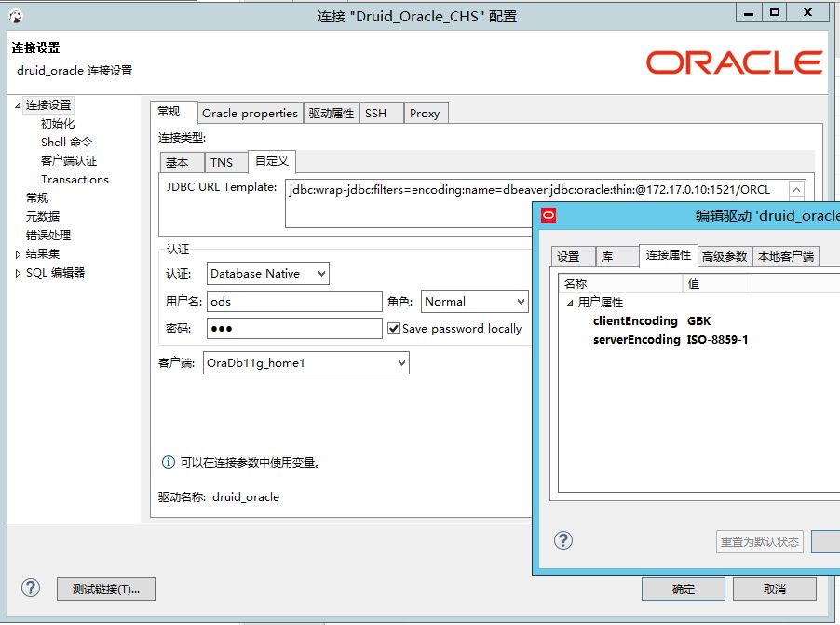The image size is (840, 625).
Task: Open the 客户端 OraDb11g_home1 dropdown
Action: [305, 363]
